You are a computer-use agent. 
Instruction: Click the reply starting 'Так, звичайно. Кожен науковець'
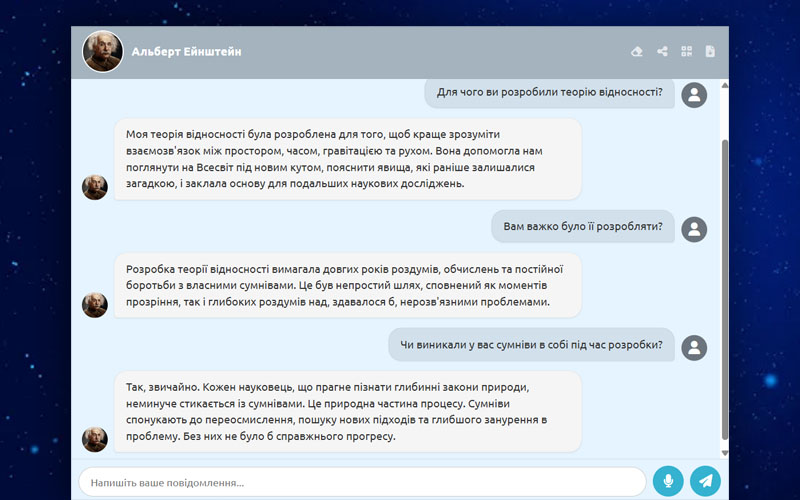(347, 412)
